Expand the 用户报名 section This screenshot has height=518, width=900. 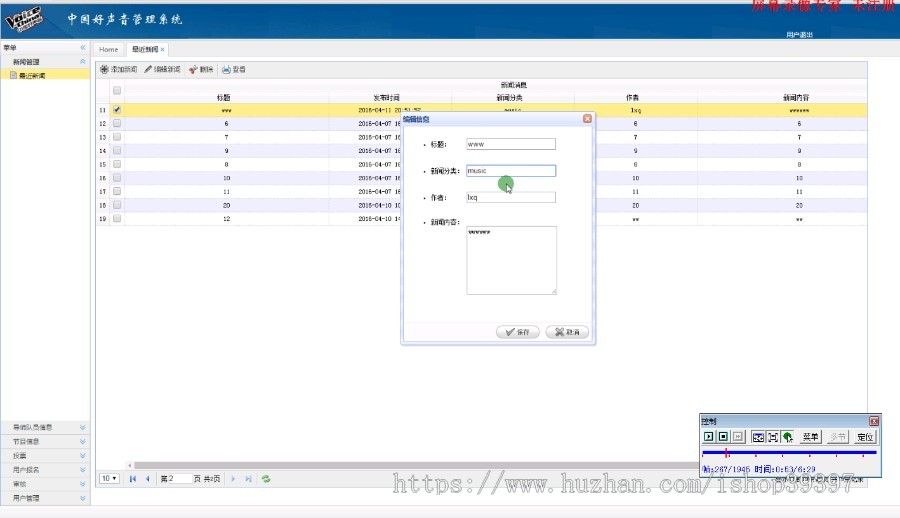point(83,470)
